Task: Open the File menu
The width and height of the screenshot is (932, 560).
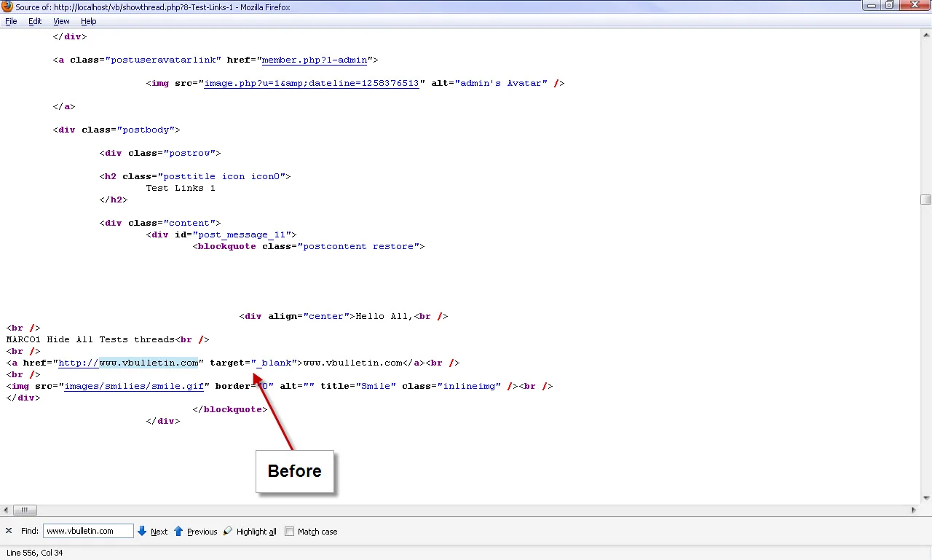Action: (11, 22)
